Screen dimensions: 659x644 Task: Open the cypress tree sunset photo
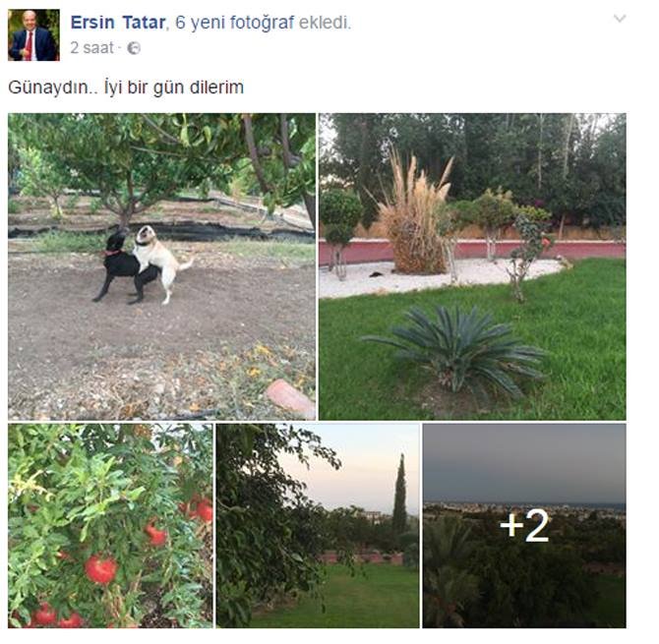click(x=318, y=526)
